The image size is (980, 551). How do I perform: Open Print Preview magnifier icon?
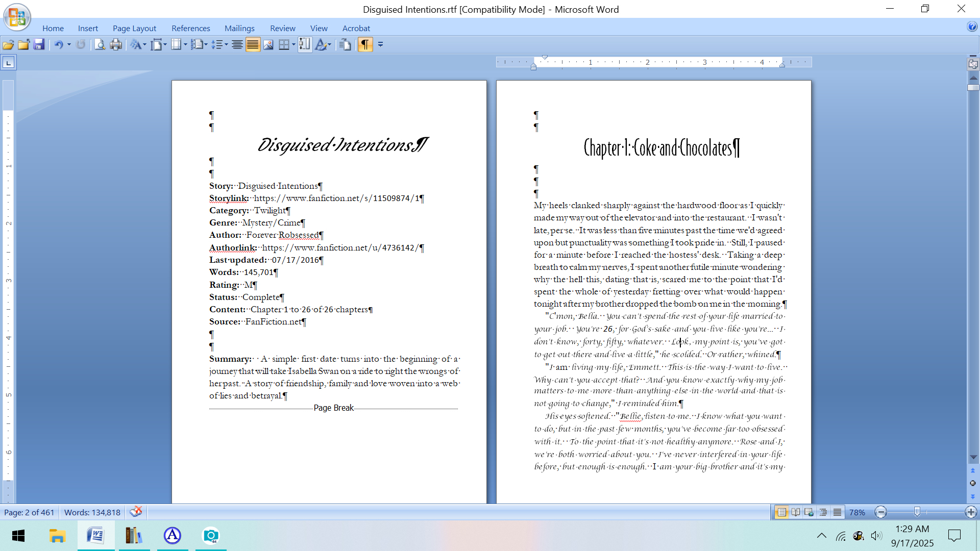pyautogui.click(x=100, y=45)
